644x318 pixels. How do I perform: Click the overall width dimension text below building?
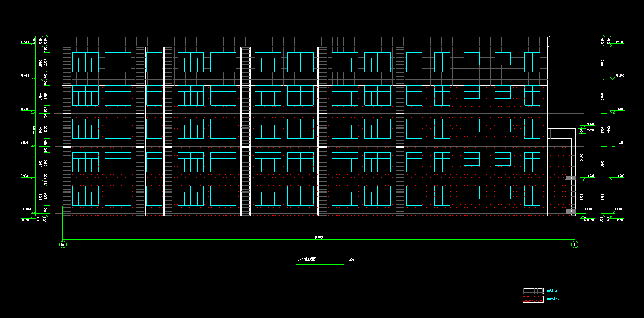(318, 237)
